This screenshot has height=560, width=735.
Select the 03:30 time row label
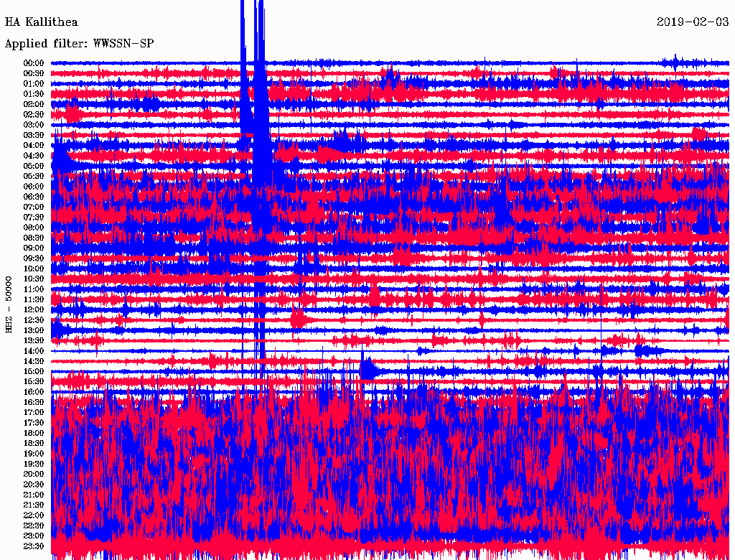point(34,135)
